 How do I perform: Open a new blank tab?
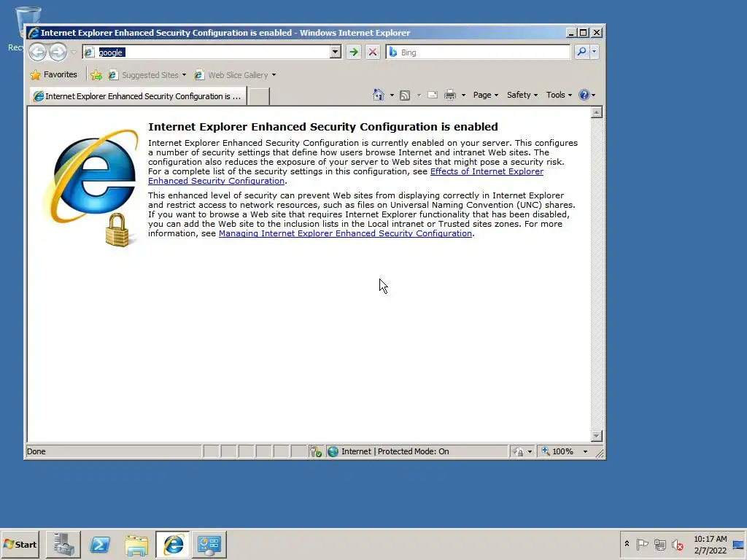point(259,97)
